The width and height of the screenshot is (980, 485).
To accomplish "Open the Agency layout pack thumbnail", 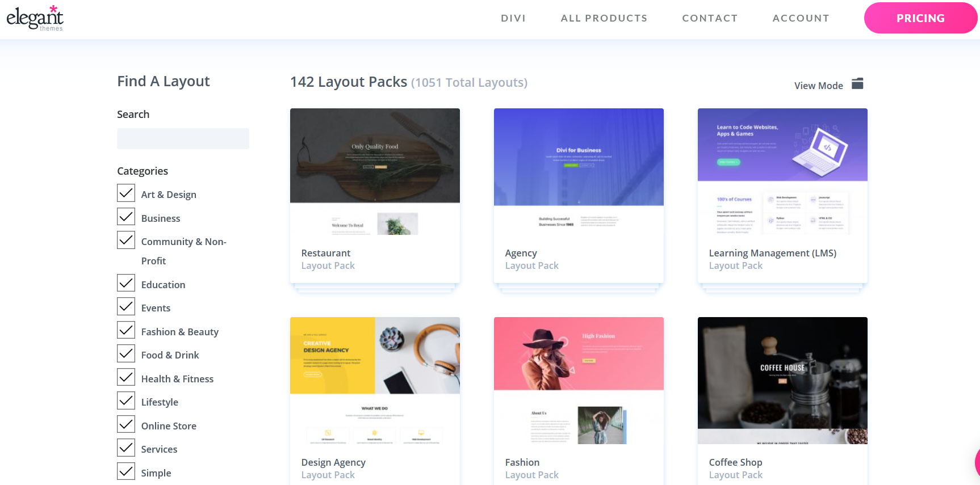I will (x=579, y=172).
